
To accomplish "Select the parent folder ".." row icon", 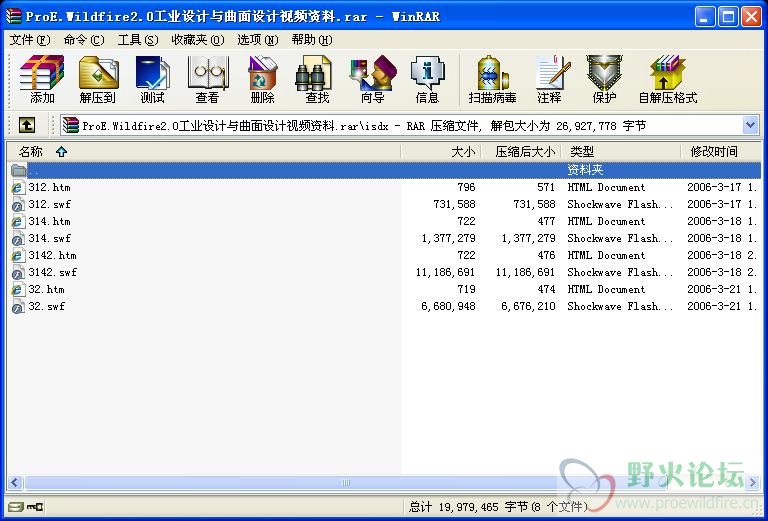I will pyautogui.click(x=19, y=170).
